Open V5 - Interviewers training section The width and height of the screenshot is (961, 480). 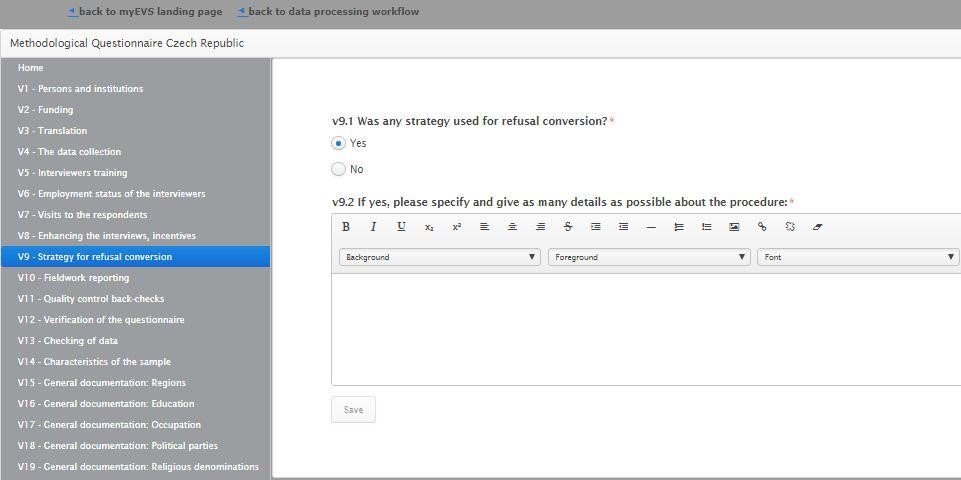135,173
